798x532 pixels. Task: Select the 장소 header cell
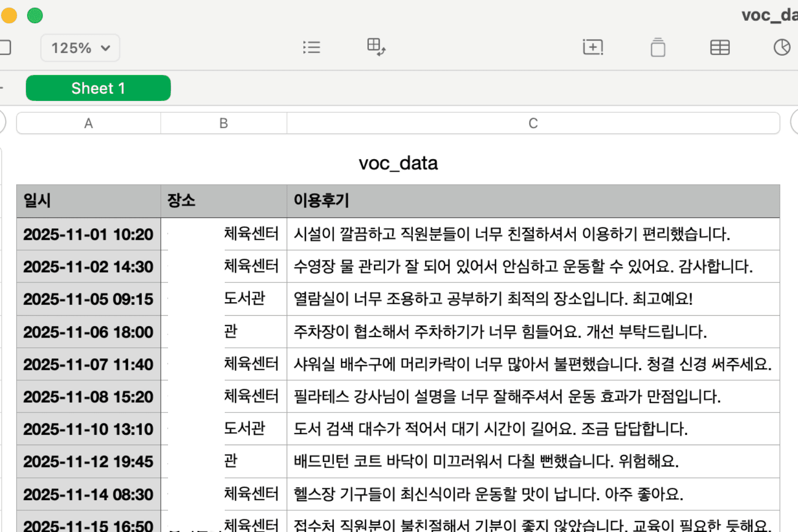pyautogui.click(x=224, y=201)
